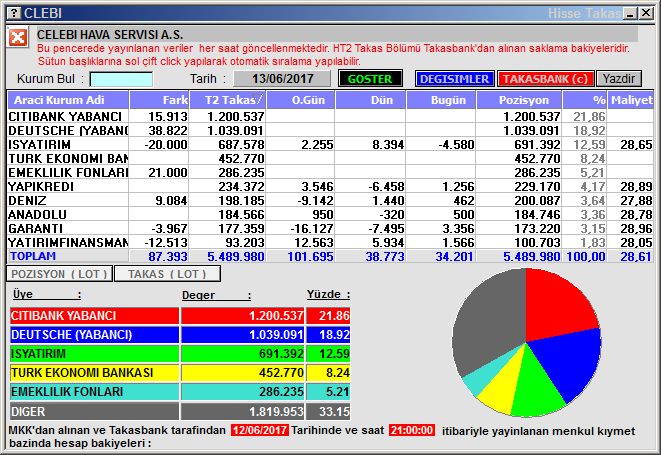661x455 pixels.
Task: Select GARANTI row
Action: tap(330, 228)
